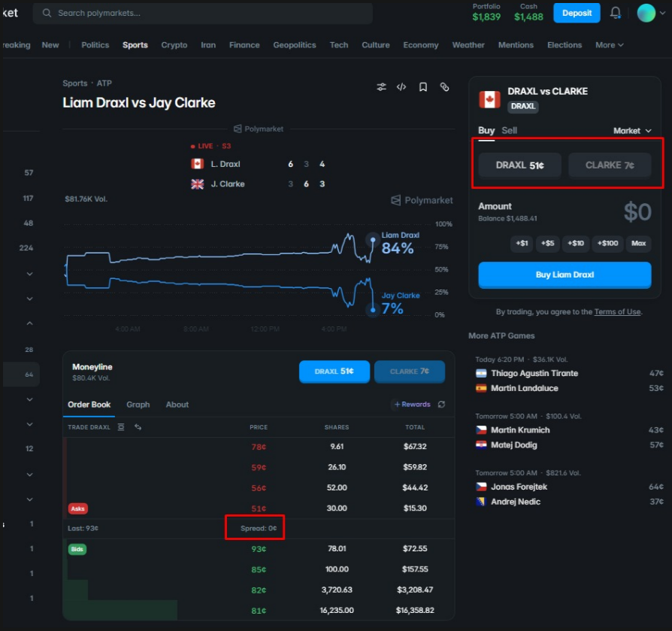Copy the market link icon
Viewport: 672px width, 631px height.
(x=444, y=87)
